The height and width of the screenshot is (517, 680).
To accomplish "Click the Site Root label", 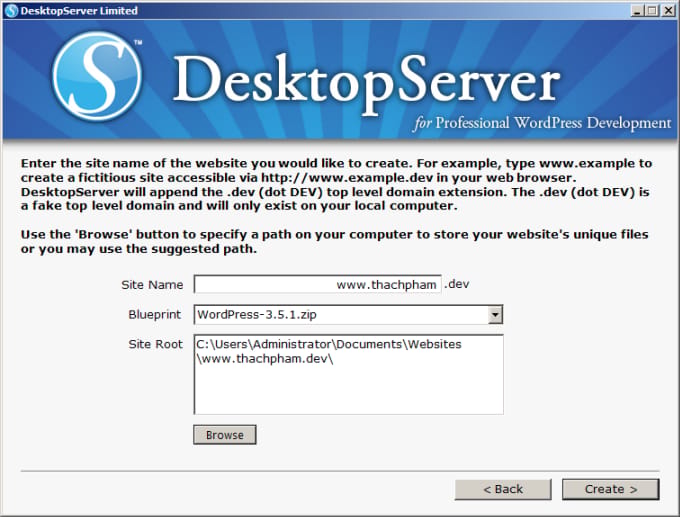I will (x=155, y=344).
